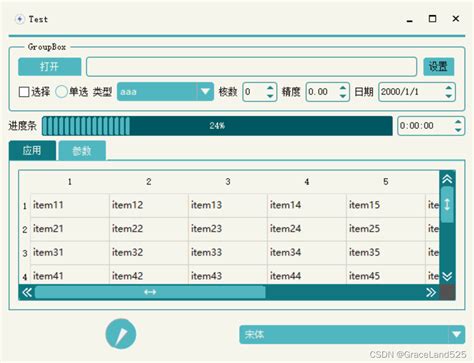Decrease the 精度 spinbox value
The image size is (474, 363).
tap(343, 96)
